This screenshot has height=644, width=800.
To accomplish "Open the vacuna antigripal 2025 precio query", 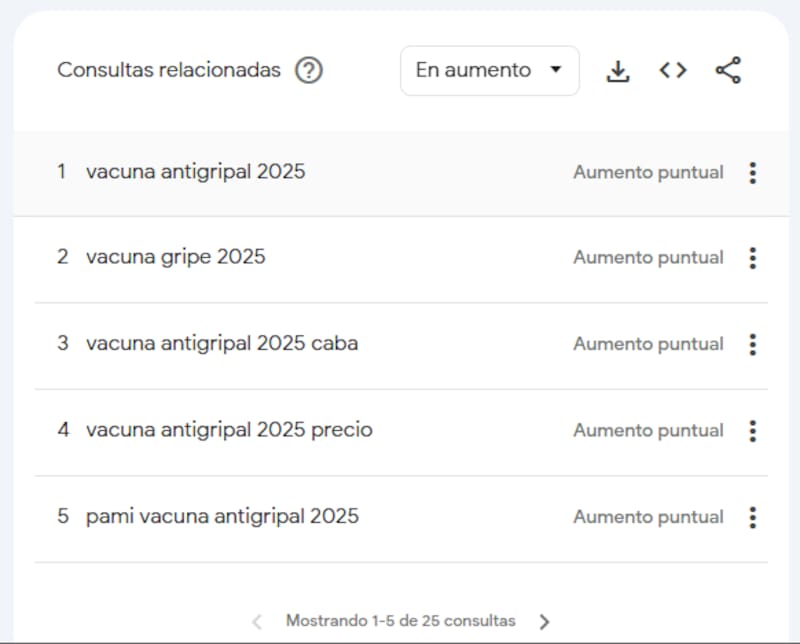I will tap(229, 430).
